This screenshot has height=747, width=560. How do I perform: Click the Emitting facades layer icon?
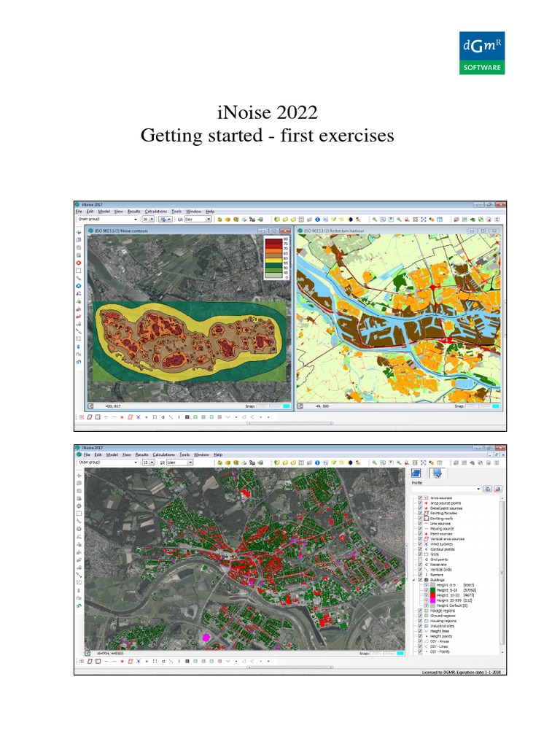coord(425,514)
